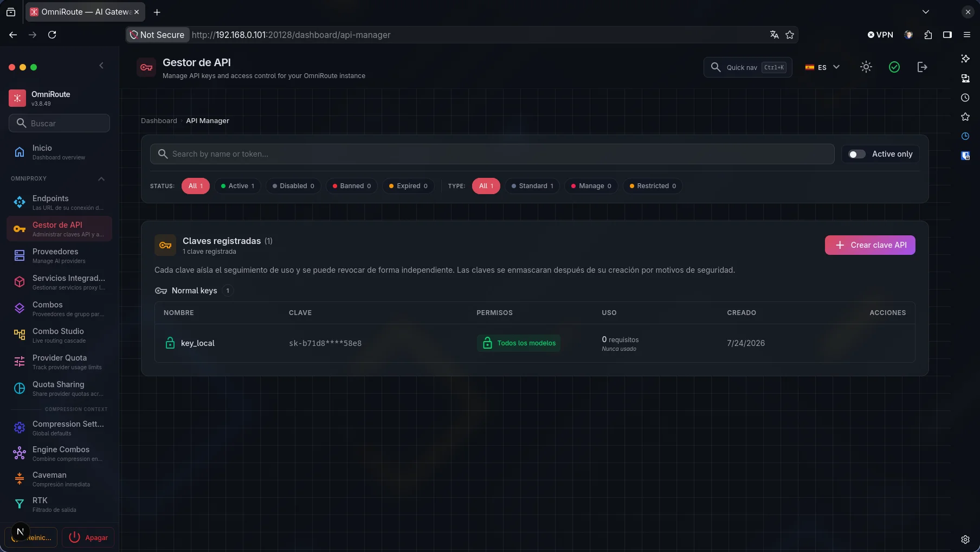
Task: Filter type by Manage
Action: click(591, 186)
